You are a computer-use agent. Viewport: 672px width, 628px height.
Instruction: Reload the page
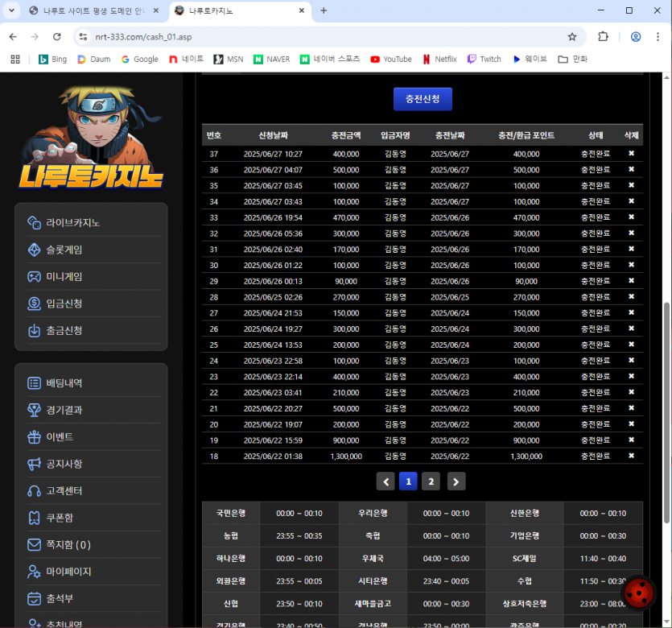point(56,37)
